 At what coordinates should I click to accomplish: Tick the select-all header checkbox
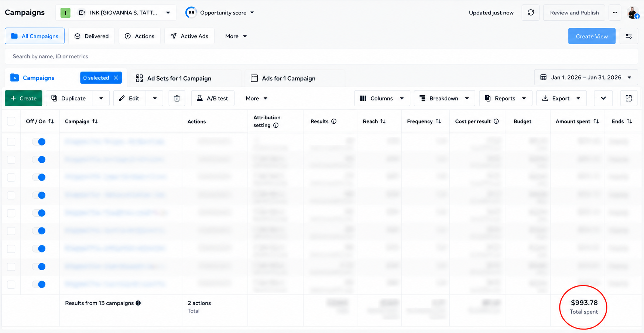[11, 121]
